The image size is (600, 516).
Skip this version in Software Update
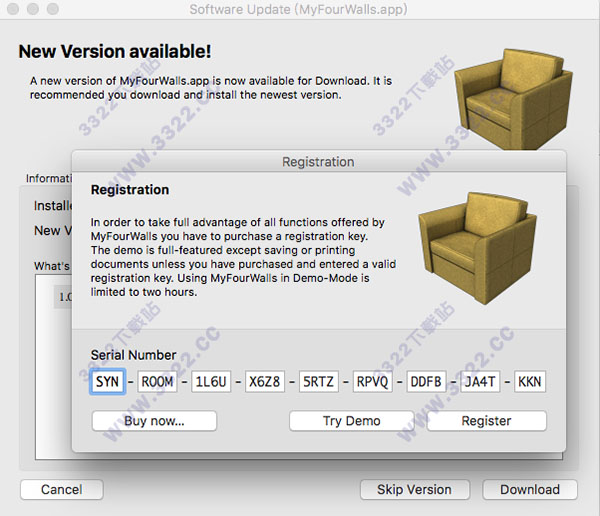(x=414, y=490)
